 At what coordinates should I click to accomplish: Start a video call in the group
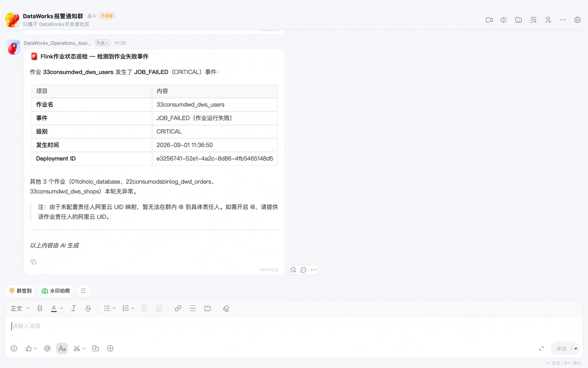point(489,20)
